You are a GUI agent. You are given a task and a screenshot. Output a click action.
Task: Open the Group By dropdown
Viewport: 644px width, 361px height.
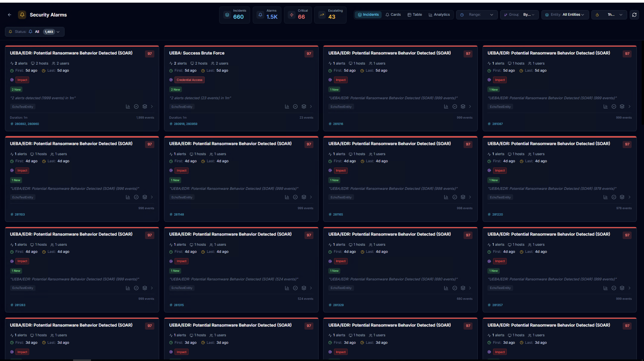[x=519, y=15]
